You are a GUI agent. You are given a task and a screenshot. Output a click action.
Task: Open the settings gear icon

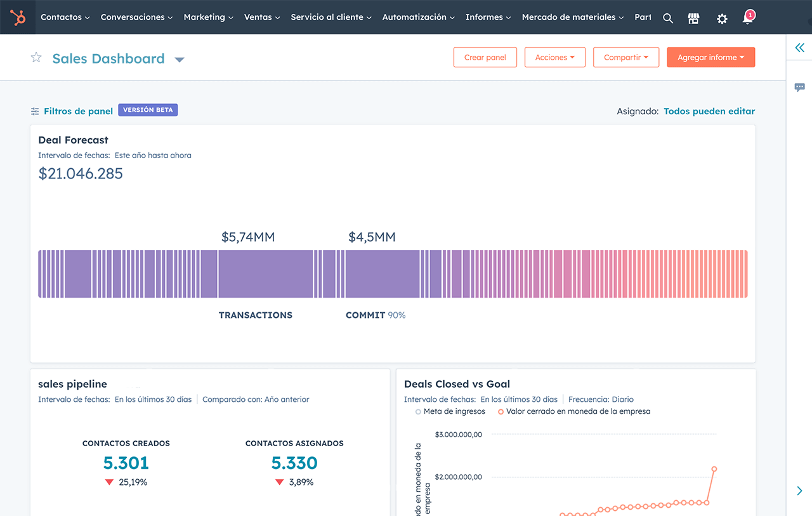(722, 18)
